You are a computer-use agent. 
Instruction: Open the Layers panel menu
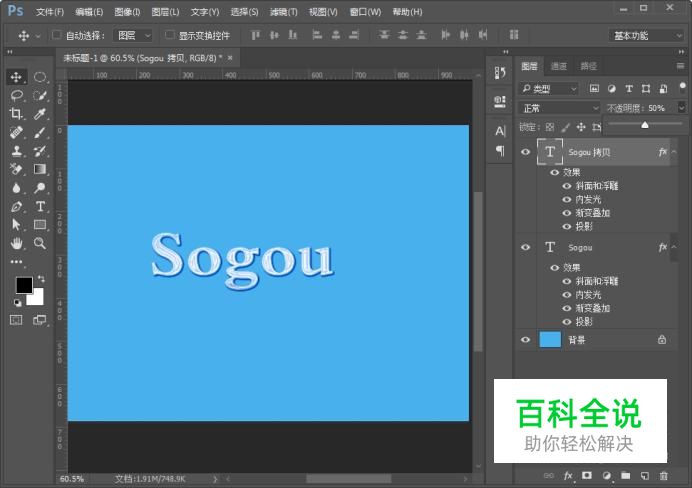click(x=680, y=66)
